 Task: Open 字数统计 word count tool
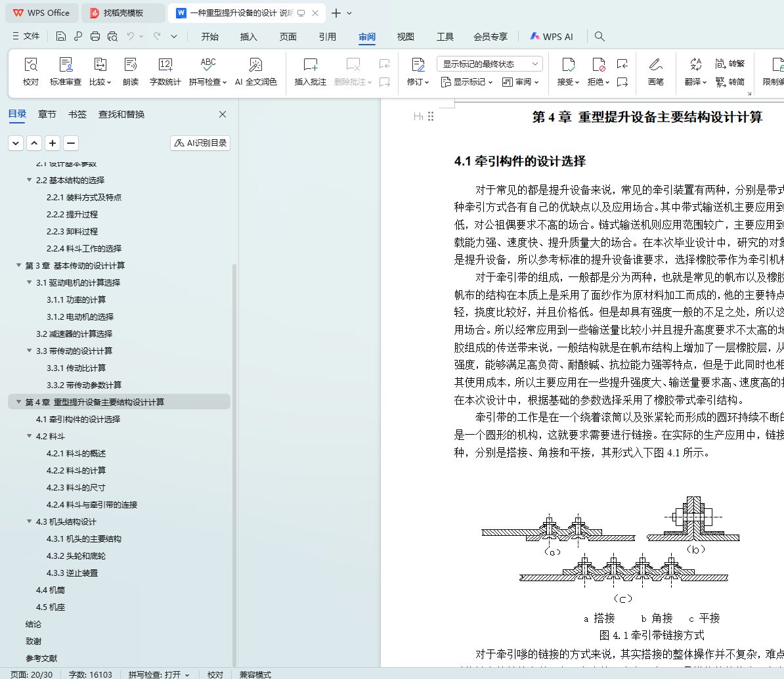point(165,72)
